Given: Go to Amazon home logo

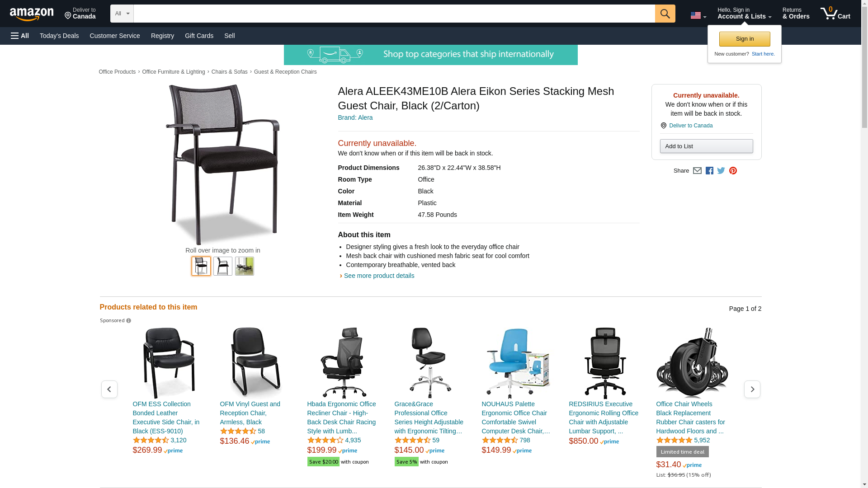Looking at the screenshot, I should (32, 14).
